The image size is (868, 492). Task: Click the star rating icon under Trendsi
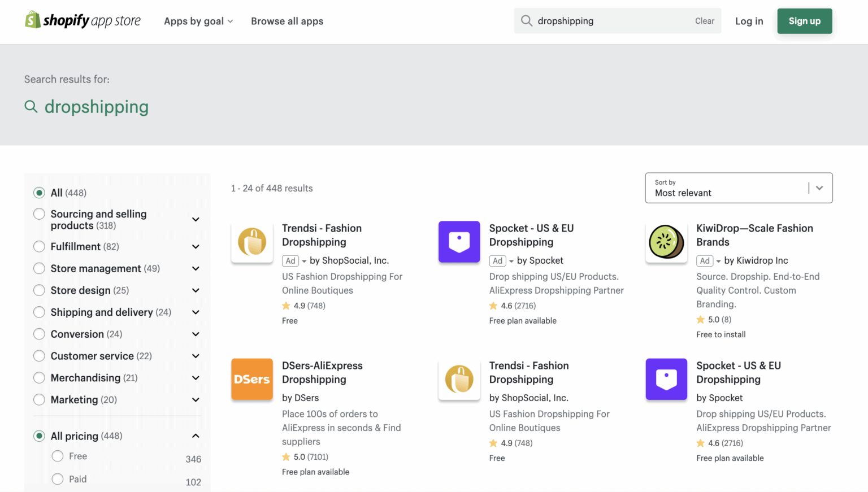click(286, 305)
